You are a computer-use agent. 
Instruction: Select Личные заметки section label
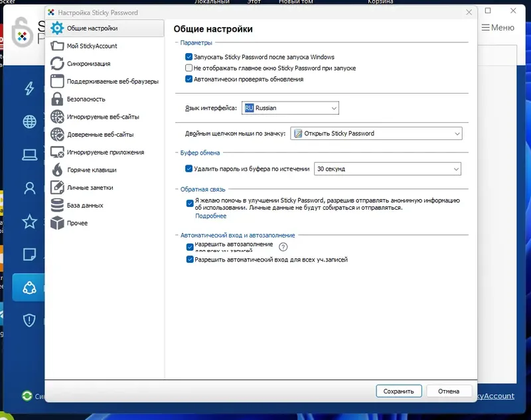90,188
